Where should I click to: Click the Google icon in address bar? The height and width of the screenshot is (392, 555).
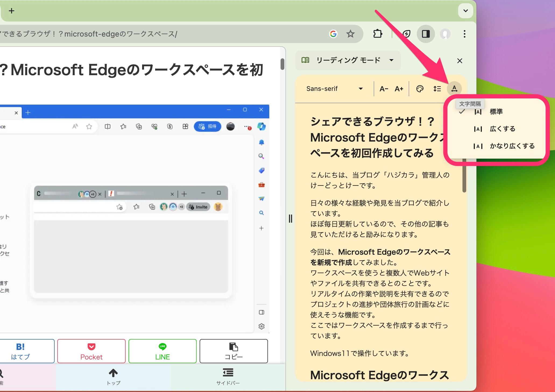click(333, 34)
